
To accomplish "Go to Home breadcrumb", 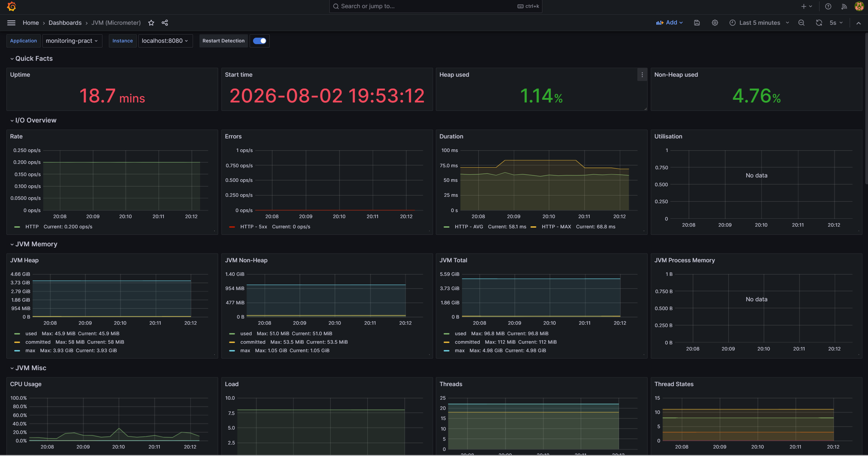I will pyautogui.click(x=31, y=23).
